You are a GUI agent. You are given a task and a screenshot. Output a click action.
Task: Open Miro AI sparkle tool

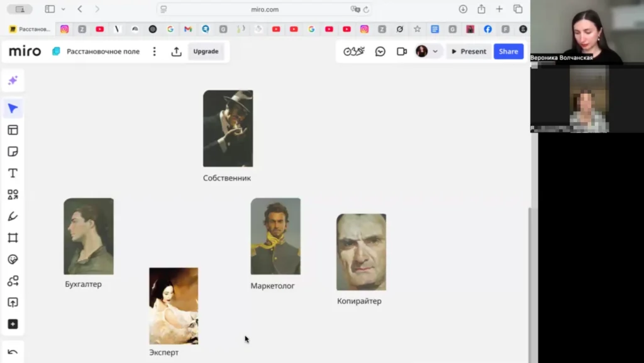(x=13, y=80)
